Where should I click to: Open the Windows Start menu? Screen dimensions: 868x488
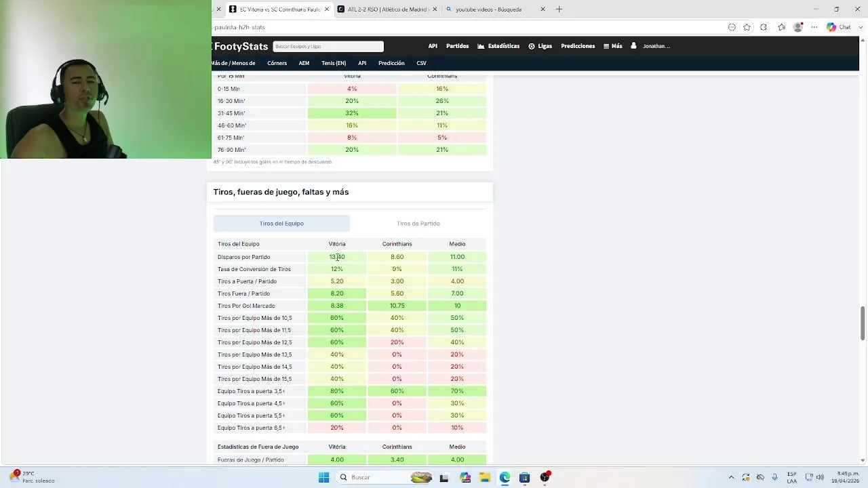(323, 477)
